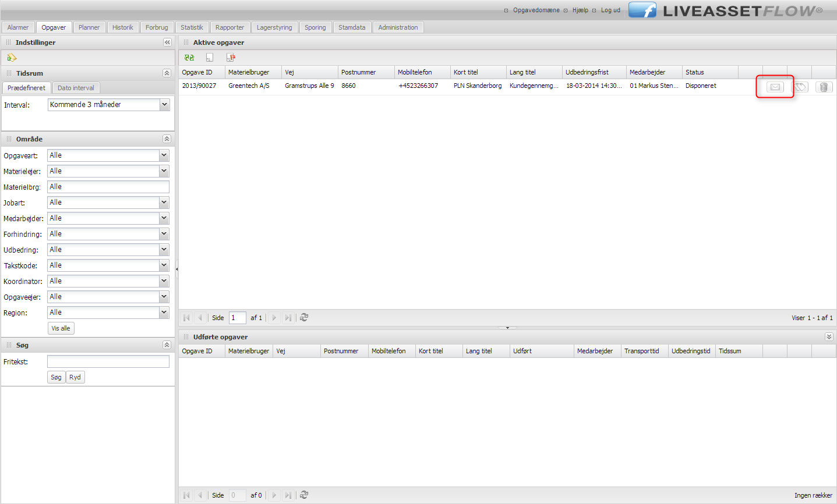Screen dimensions: 837x504
Task: Open the Lagerstyring tab
Action: pyautogui.click(x=274, y=27)
